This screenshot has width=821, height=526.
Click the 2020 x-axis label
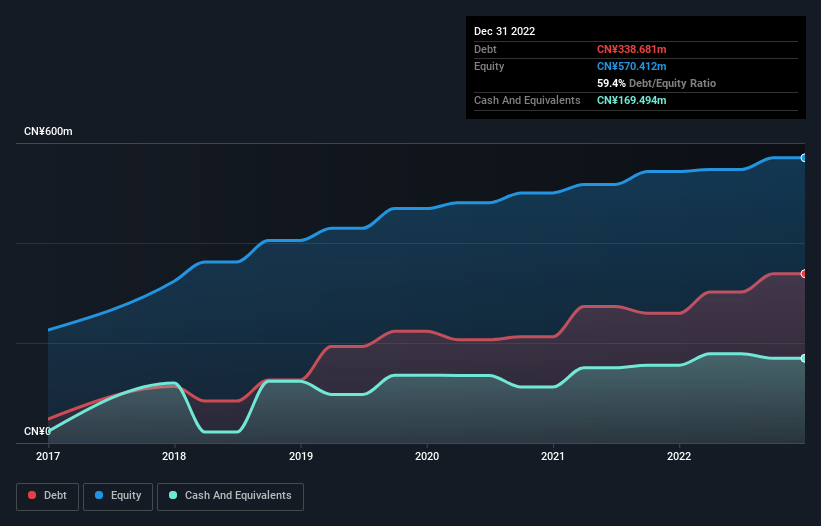pyautogui.click(x=427, y=456)
